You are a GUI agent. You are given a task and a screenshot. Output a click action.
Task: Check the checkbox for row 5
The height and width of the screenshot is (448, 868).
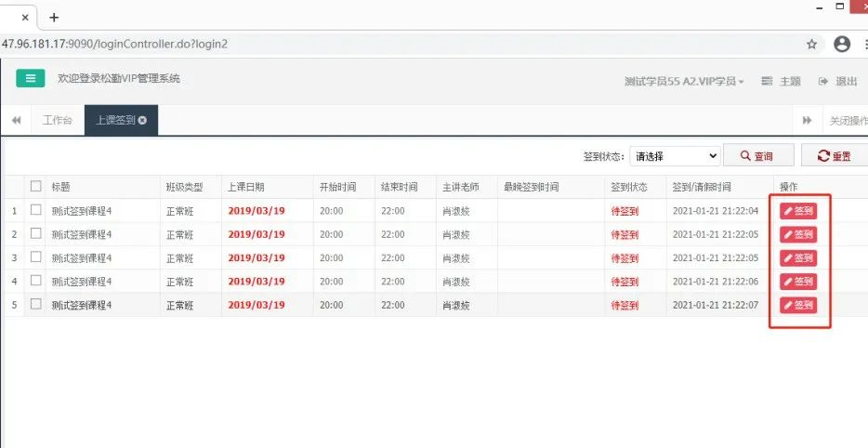36,304
